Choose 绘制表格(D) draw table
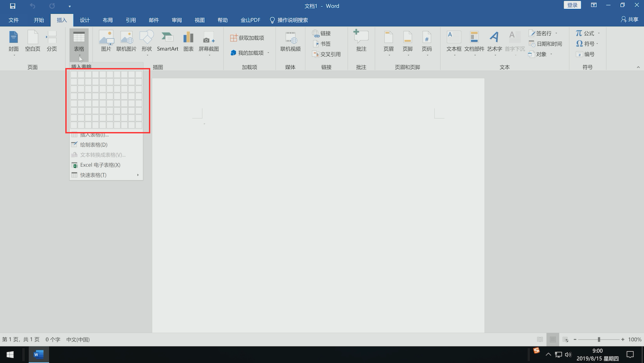 pos(106,145)
